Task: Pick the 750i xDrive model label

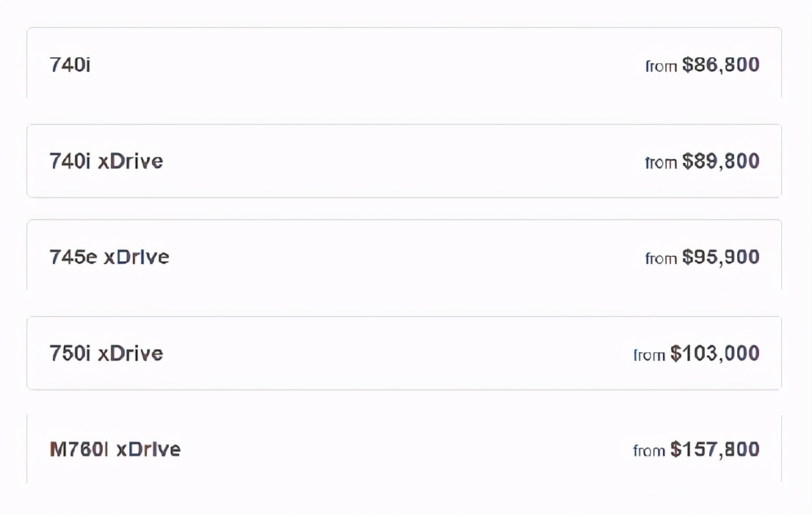Action: tap(106, 354)
